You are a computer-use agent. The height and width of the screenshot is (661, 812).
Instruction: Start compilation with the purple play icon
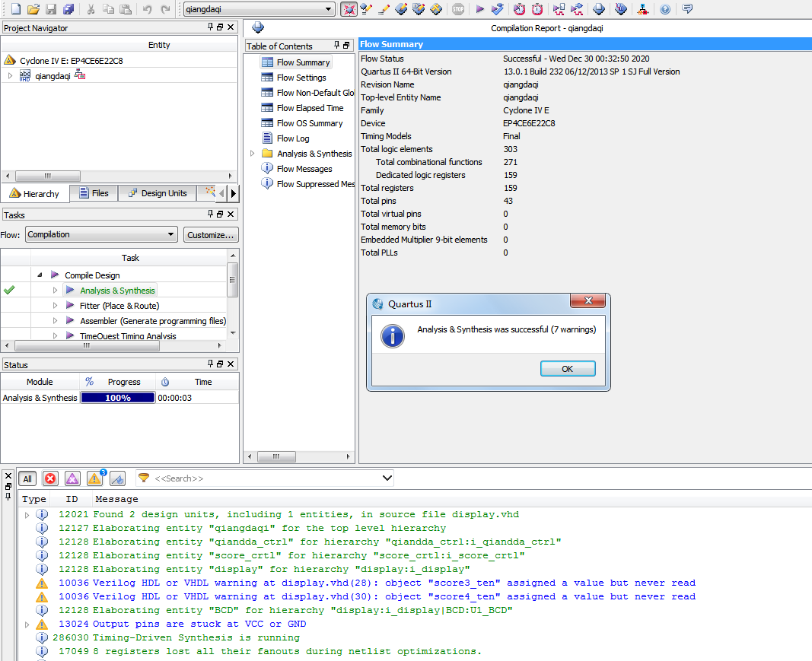pos(480,9)
